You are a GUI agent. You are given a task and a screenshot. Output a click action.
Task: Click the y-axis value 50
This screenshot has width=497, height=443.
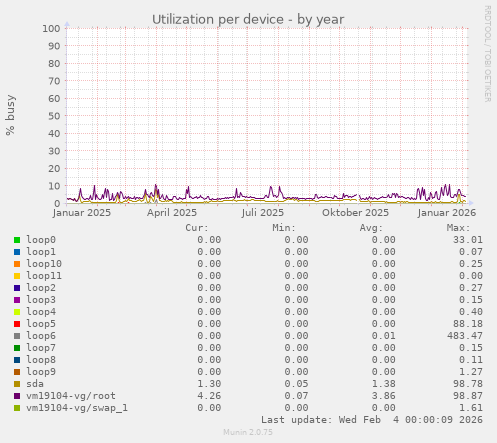(x=54, y=116)
